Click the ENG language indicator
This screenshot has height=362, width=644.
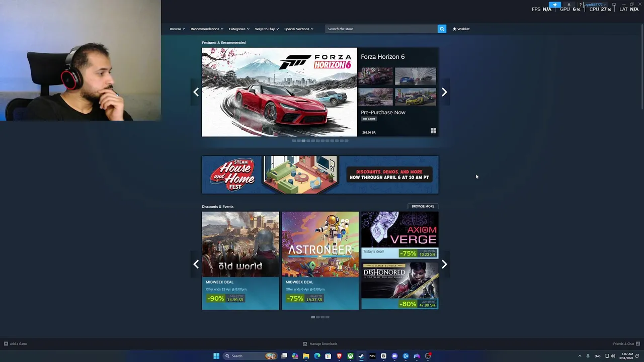pyautogui.click(x=597, y=356)
